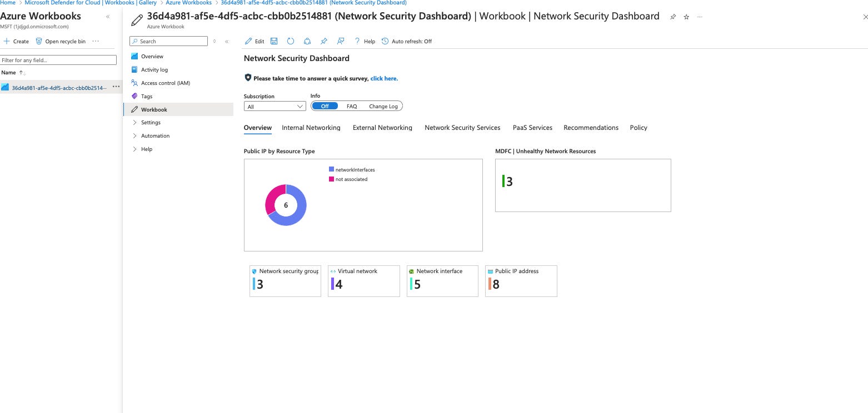This screenshot has height=413, width=868.
Task: Switch to the Overview tab
Action: (258, 128)
